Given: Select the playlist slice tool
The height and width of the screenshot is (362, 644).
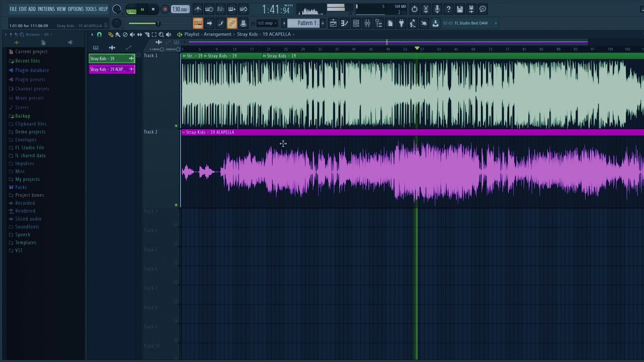Looking at the screenshot, I should pyautogui.click(x=147, y=35).
